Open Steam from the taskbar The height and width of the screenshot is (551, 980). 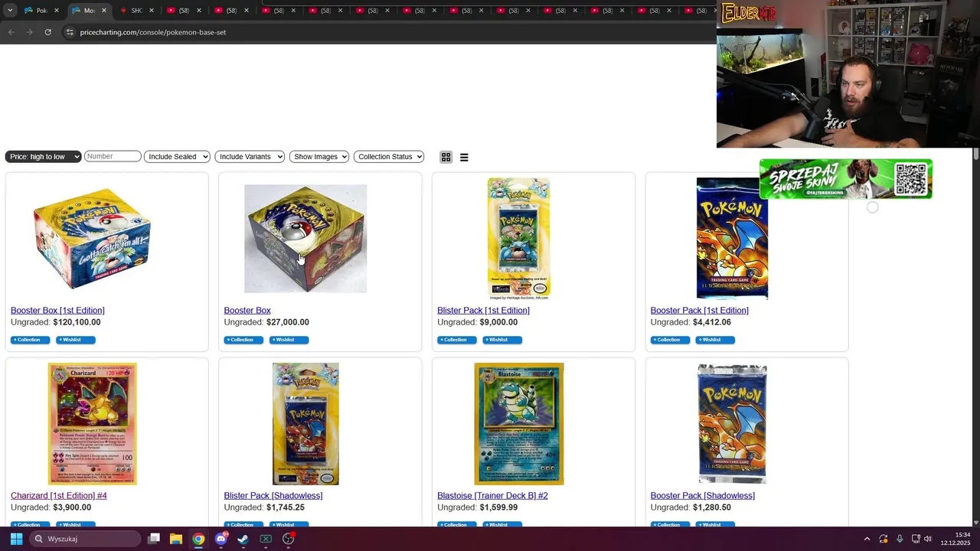[243, 539]
